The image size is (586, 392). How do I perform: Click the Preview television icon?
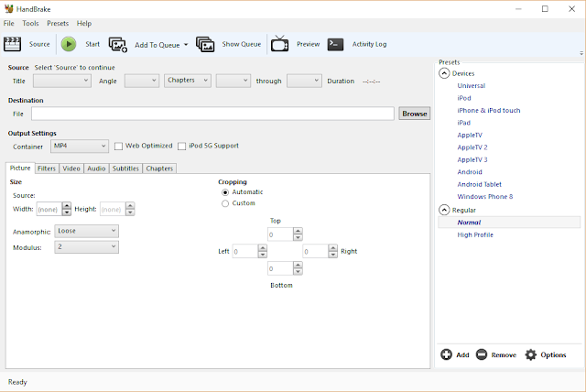pyautogui.click(x=279, y=44)
